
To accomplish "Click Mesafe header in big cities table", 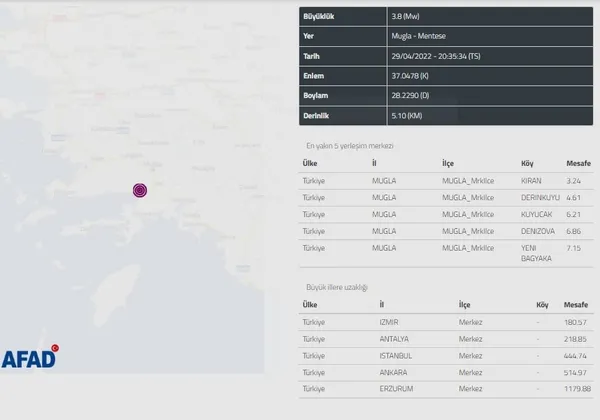I will pyautogui.click(x=576, y=305).
